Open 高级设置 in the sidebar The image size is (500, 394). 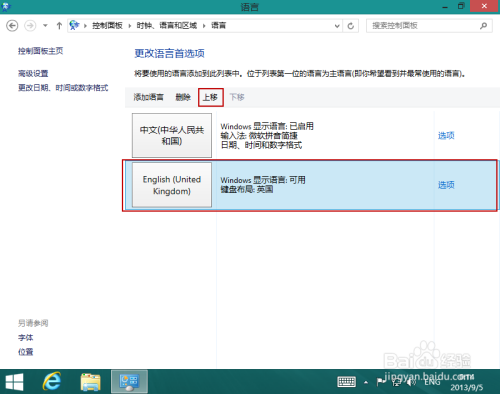pyautogui.click(x=33, y=73)
